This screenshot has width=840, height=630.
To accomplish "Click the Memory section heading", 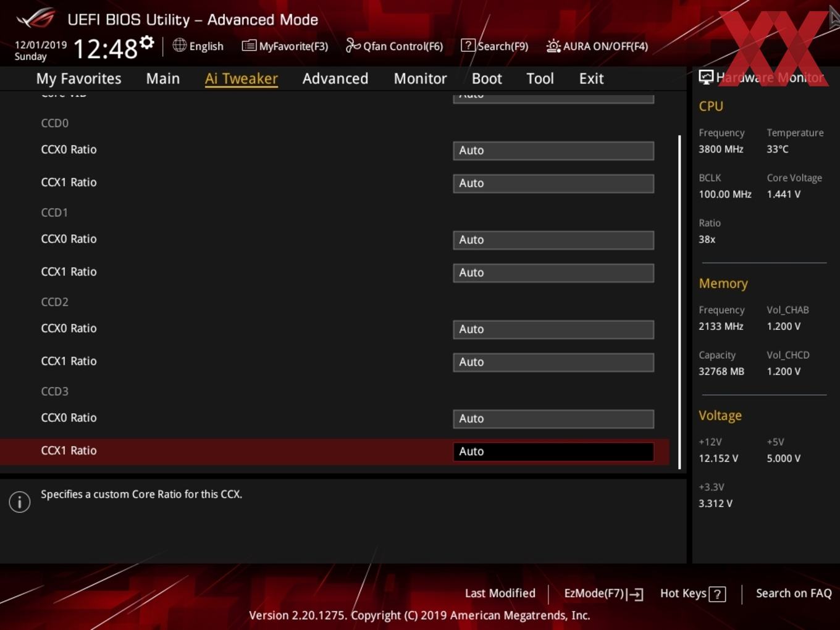I will [x=723, y=283].
